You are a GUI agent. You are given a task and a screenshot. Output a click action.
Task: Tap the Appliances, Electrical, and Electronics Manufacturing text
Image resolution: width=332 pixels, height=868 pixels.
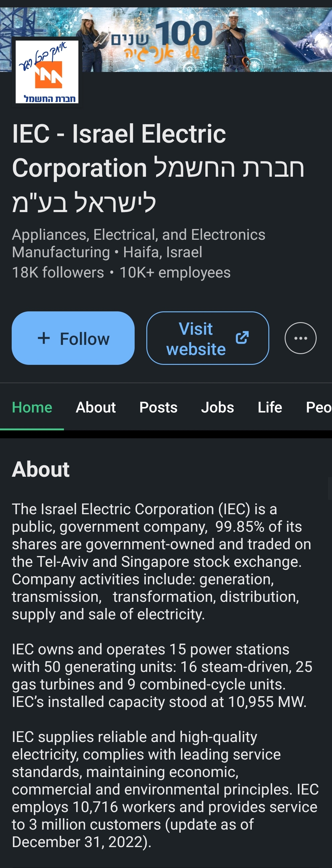[138, 243]
